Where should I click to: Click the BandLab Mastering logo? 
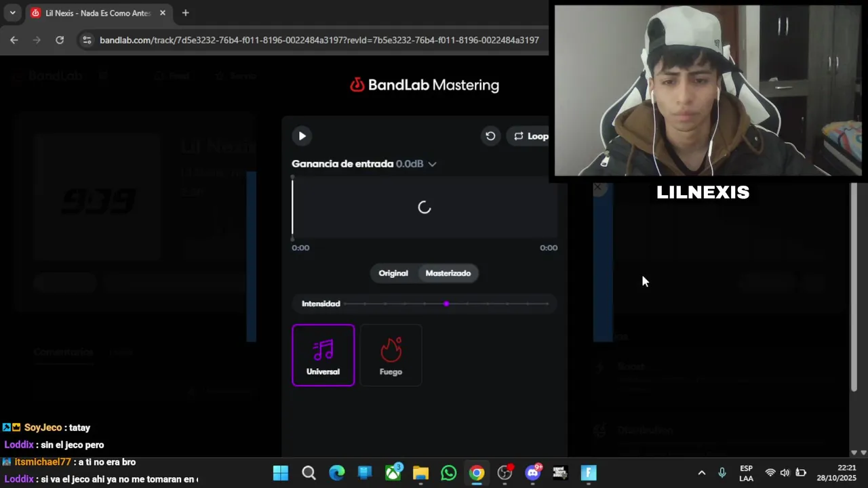(425, 85)
